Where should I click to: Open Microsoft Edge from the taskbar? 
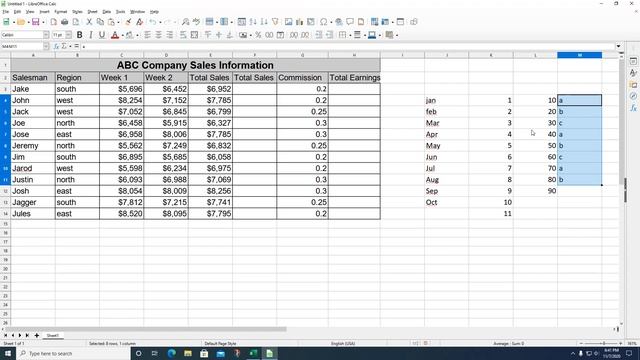(171, 353)
